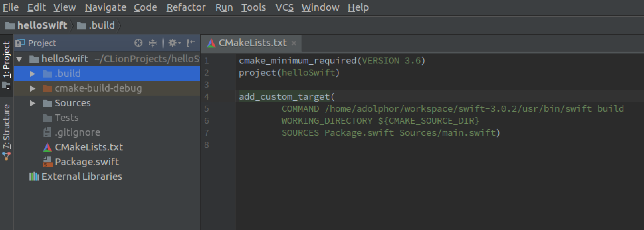Click the orange cmake-build-debug folder icon
The width and height of the screenshot is (644, 230).
[x=47, y=89]
